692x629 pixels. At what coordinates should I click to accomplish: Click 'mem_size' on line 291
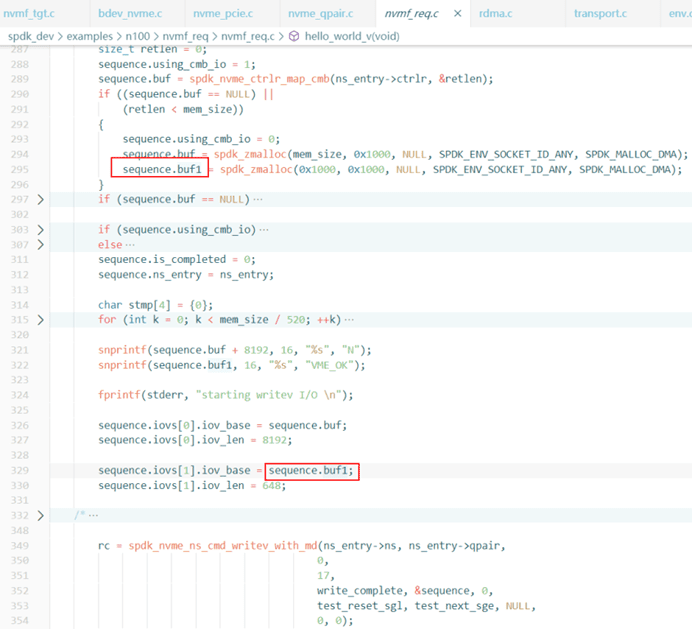207,109
